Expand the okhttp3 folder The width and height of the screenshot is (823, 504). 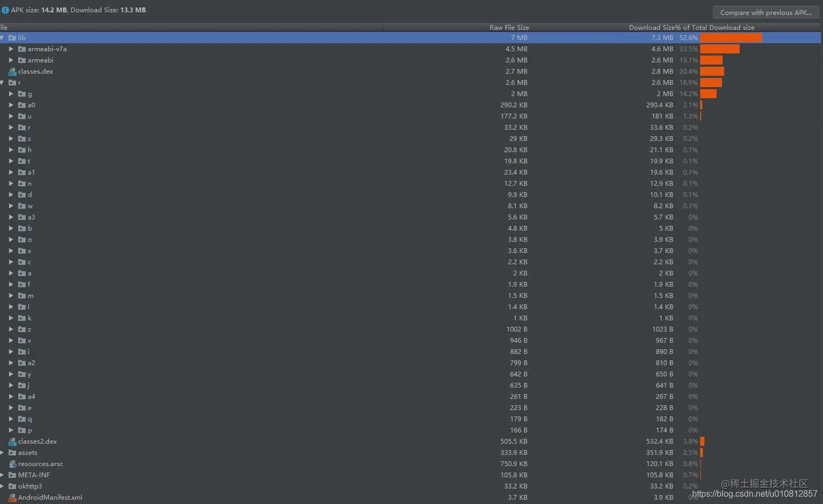pyautogui.click(x=2, y=486)
